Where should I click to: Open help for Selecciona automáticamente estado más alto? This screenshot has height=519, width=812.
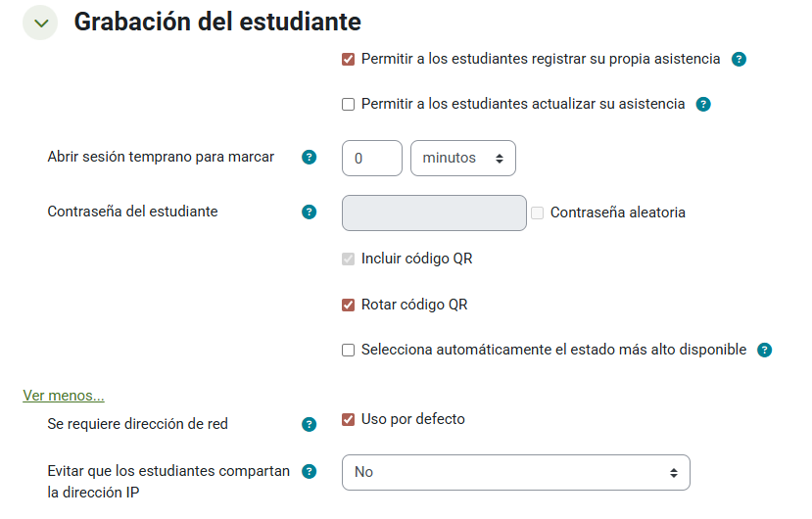pyautogui.click(x=764, y=351)
